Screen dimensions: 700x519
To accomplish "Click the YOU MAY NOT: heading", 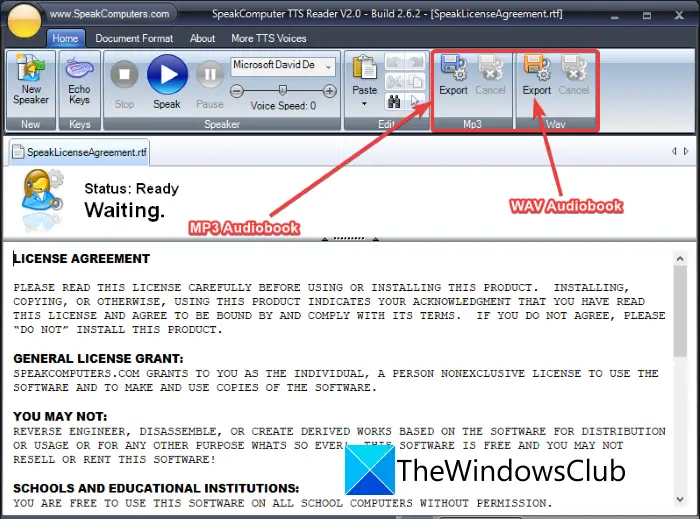I will click(x=60, y=417).
